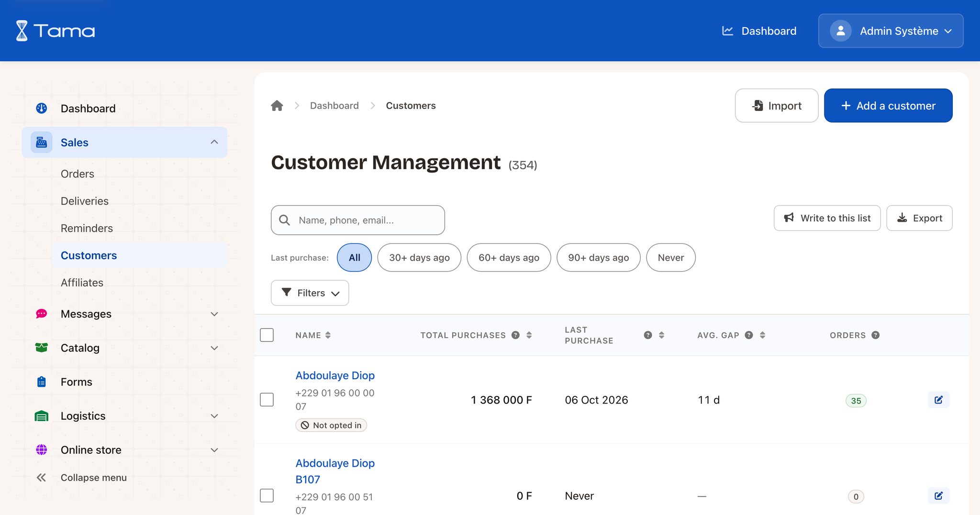
Task: Click the user avatar icon in header
Action: coord(840,31)
